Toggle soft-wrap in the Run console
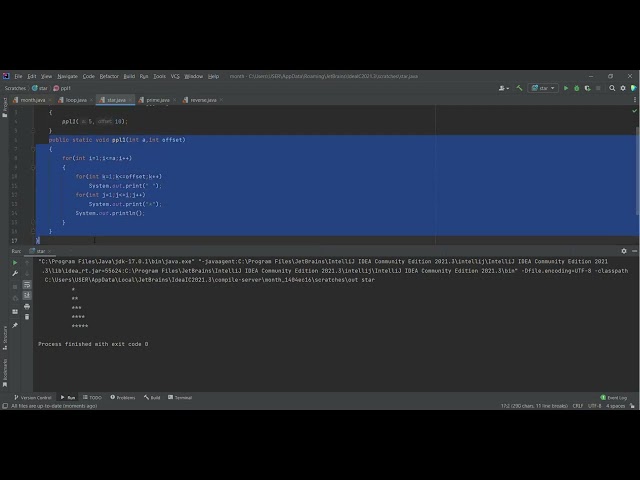The height and width of the screenshot is (480, 640). [x=27, y=284]
